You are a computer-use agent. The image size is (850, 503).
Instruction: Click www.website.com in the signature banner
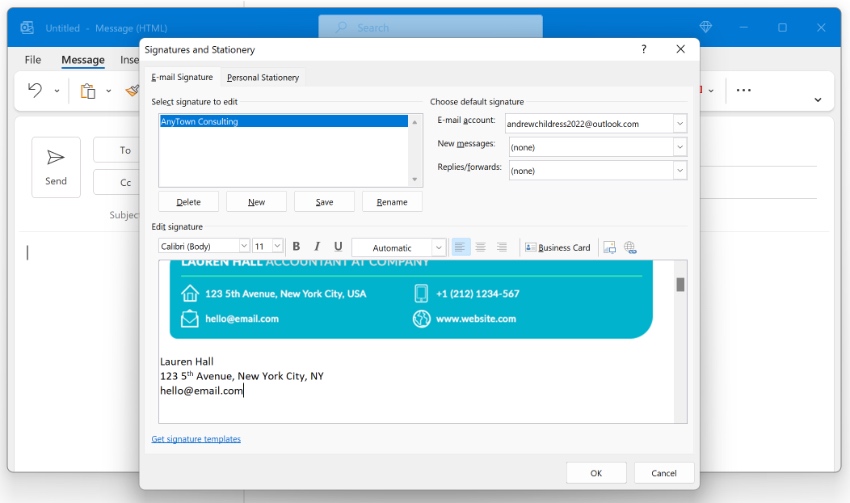(476, 319)
